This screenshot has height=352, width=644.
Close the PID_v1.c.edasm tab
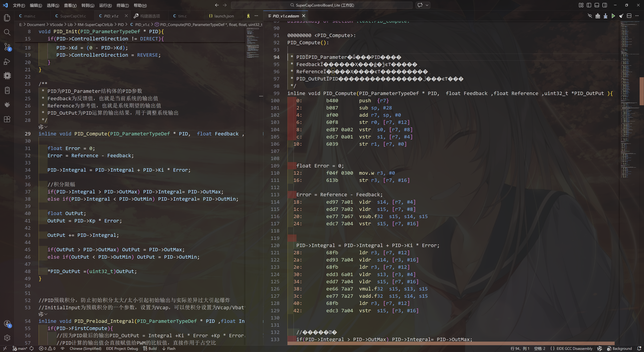tap(304, 16)
